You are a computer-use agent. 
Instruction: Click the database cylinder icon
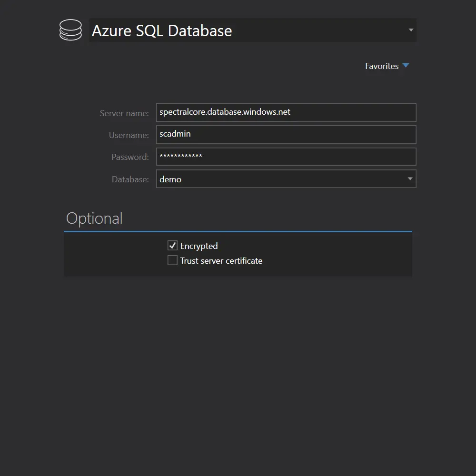[x=70, y=30]
